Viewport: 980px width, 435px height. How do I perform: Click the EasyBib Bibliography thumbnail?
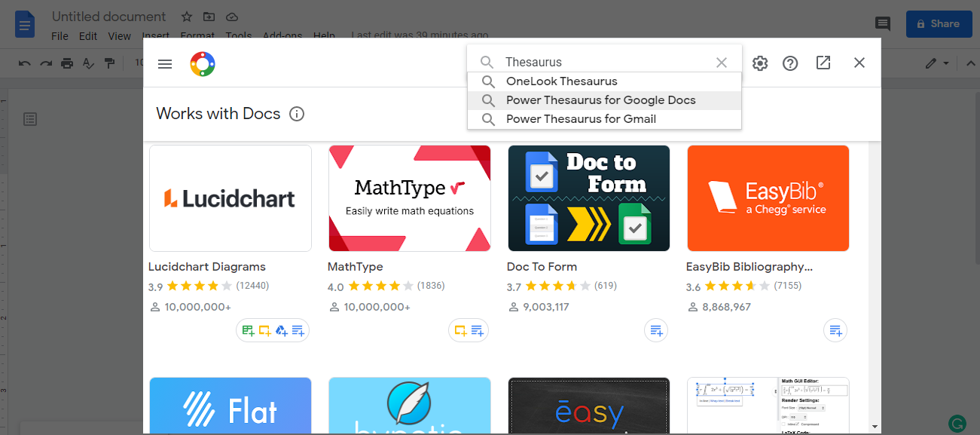[768, 198]
